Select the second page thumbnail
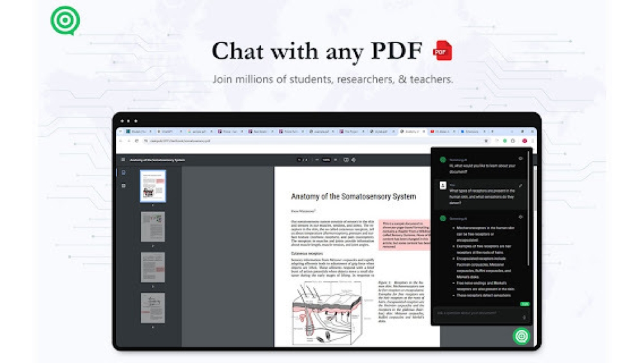The width and height of the screenshot is (644, 363). 153,227
